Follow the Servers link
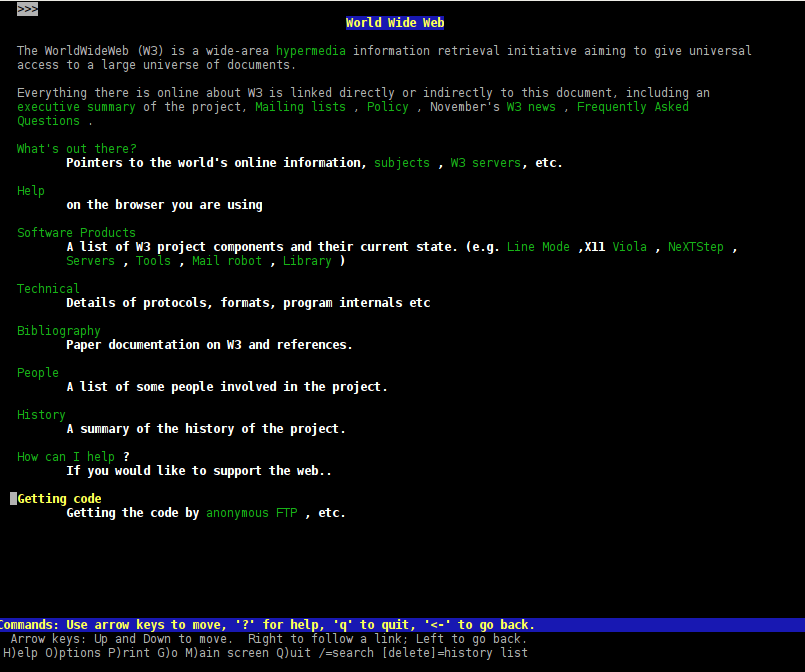Viewport: 805px width, 672px height. pyautogui.click(x=90, y=261)
